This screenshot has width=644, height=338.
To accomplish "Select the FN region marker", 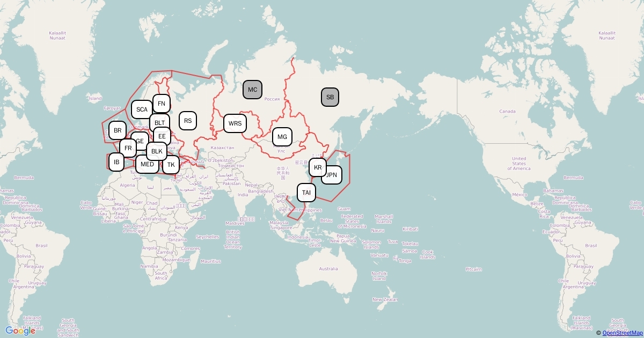I will pos(161,103).
